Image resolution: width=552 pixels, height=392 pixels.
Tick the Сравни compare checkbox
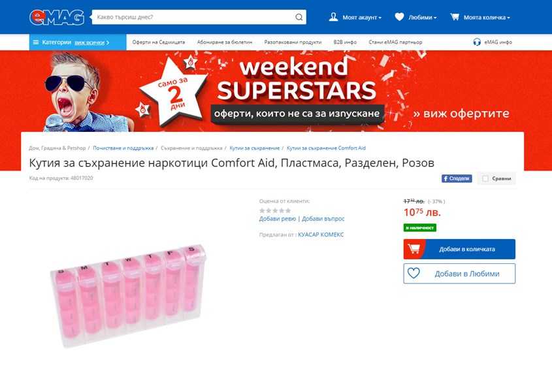485,178
